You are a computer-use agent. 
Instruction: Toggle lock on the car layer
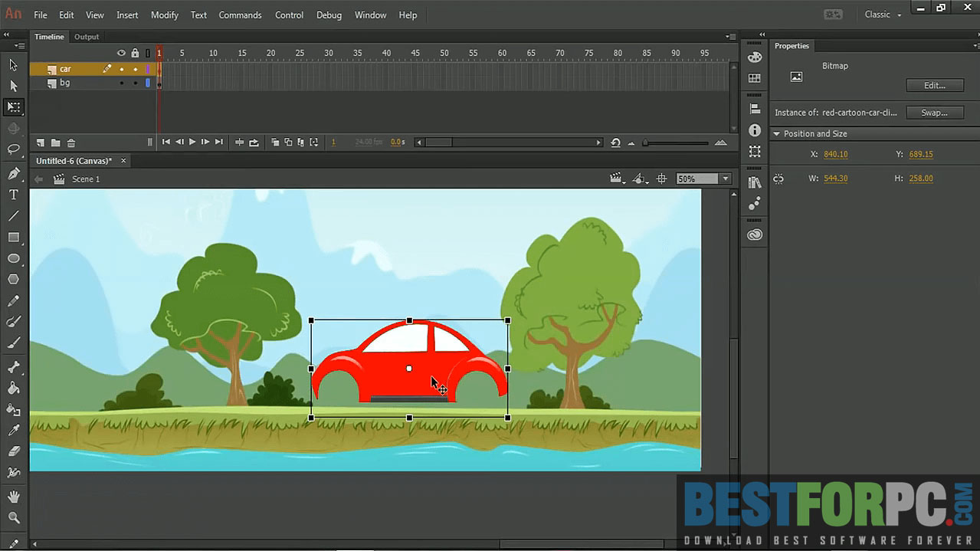(135, 69)
